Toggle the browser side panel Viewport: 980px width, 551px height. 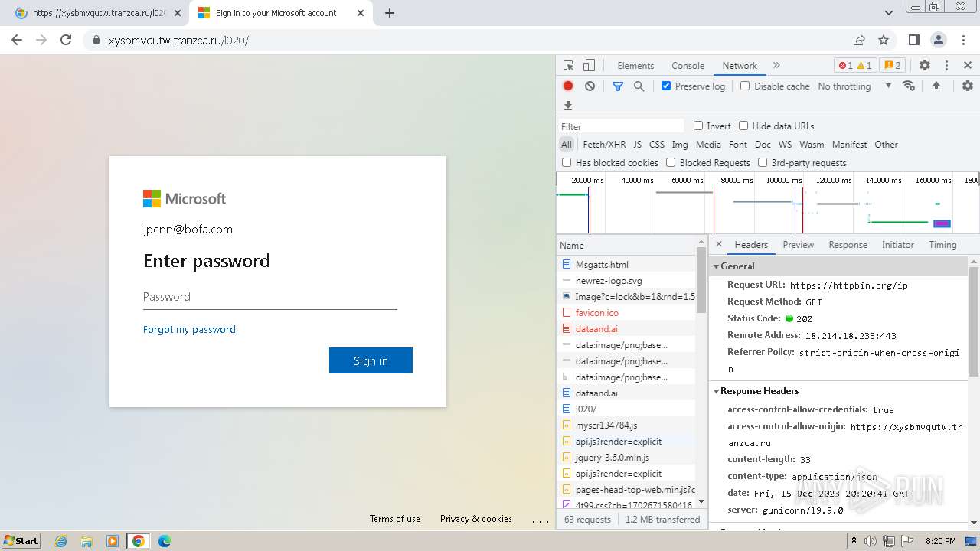914,40
